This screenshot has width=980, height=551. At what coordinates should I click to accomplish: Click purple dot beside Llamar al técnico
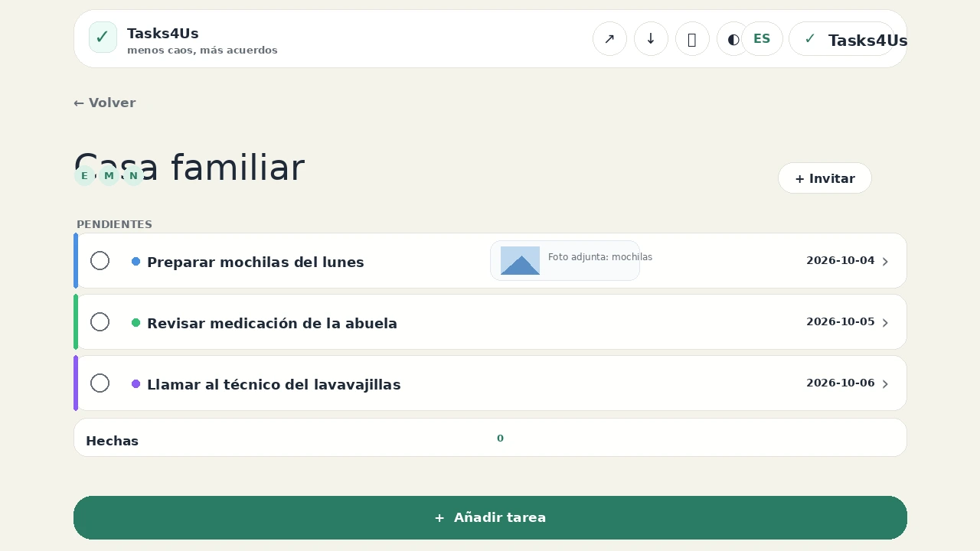(136, 384)
